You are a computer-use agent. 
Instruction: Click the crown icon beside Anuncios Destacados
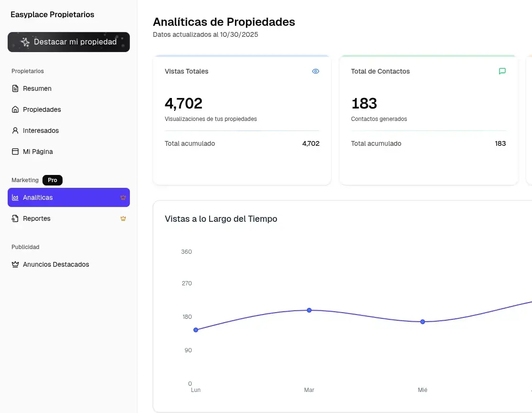[15, 264]
